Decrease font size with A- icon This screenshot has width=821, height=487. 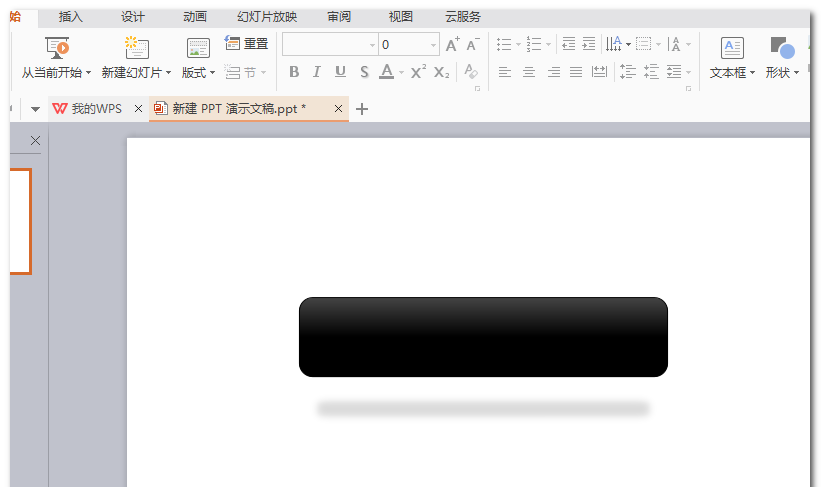473,45
